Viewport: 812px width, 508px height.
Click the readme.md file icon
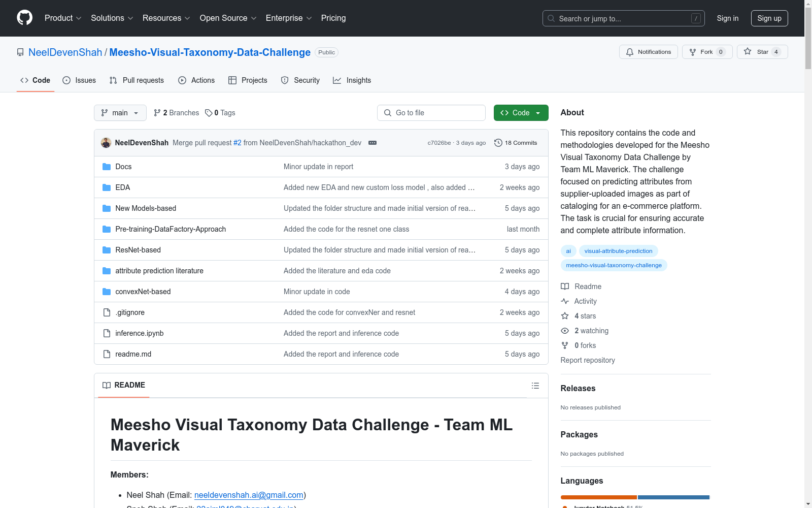pyautogui.click(x=107, y=354)
